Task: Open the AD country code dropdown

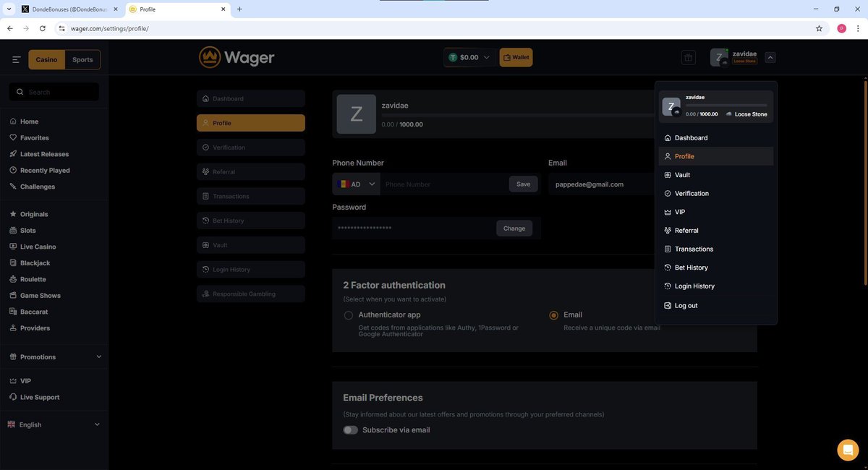Action: tap(357, 184)
